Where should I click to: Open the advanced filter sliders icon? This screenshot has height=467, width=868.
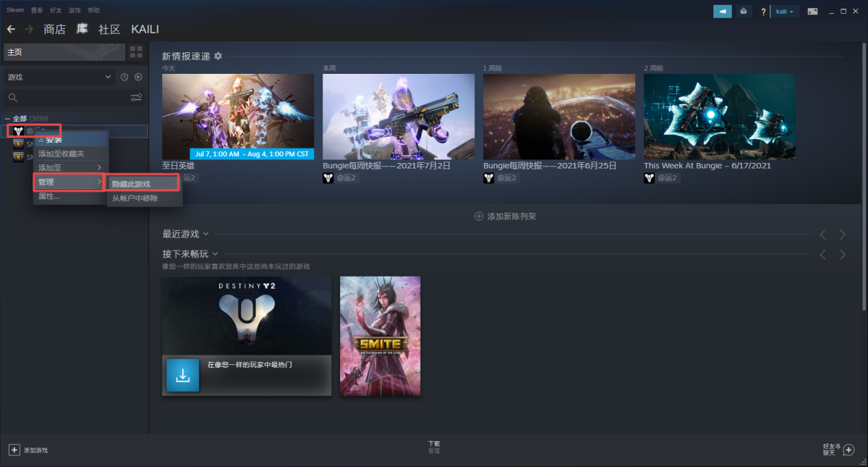(x=136, y=98)
